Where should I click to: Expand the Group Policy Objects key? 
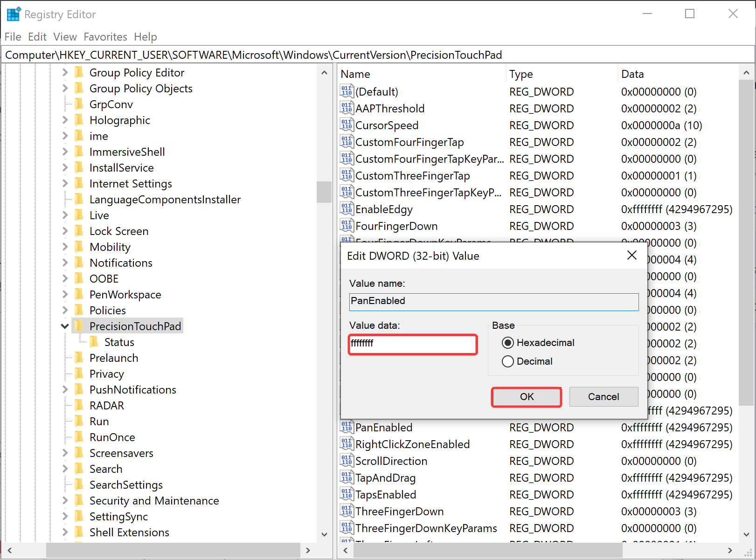tap(65, 88)
